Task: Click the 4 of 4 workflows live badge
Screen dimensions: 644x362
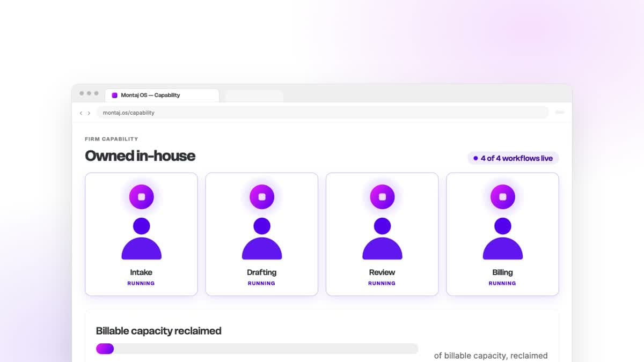Action: tap(513, 158)
